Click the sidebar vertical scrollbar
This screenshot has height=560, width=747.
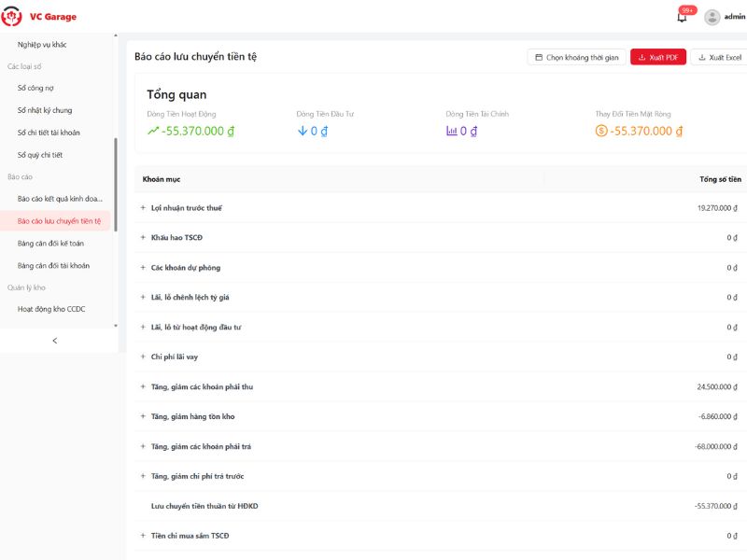116,187
